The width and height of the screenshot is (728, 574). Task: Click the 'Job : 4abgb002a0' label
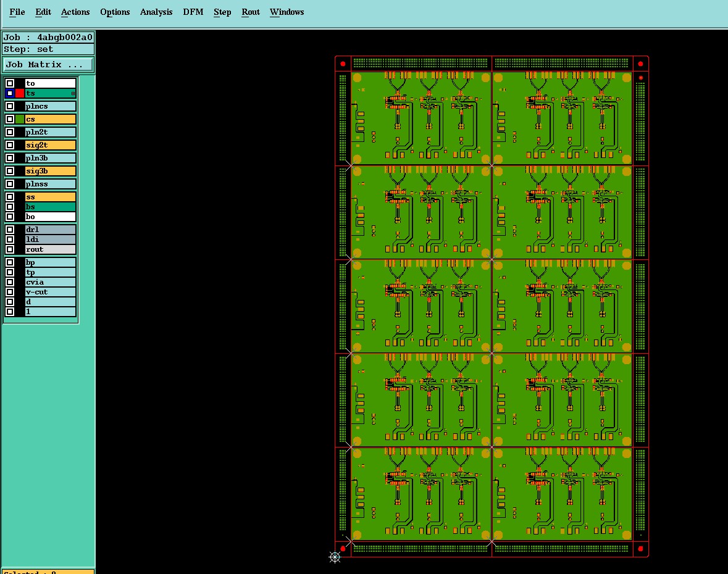(x=48, y=38)
